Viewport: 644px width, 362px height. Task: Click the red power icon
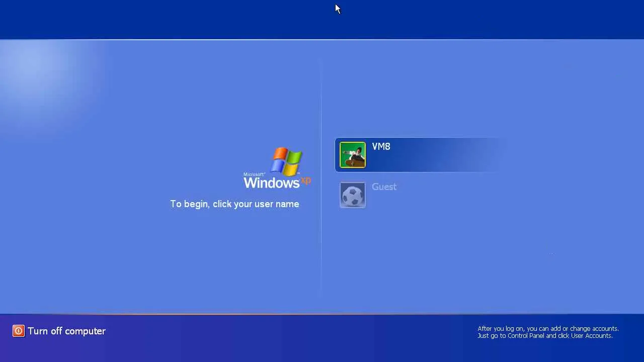pyautogui.click(x=19, y=331)
